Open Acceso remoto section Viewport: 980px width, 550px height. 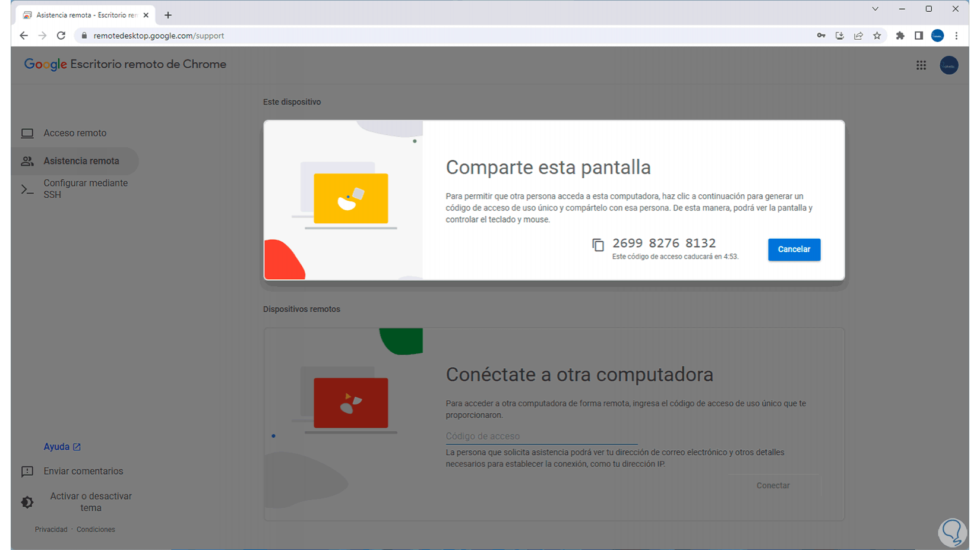(75, 133)
